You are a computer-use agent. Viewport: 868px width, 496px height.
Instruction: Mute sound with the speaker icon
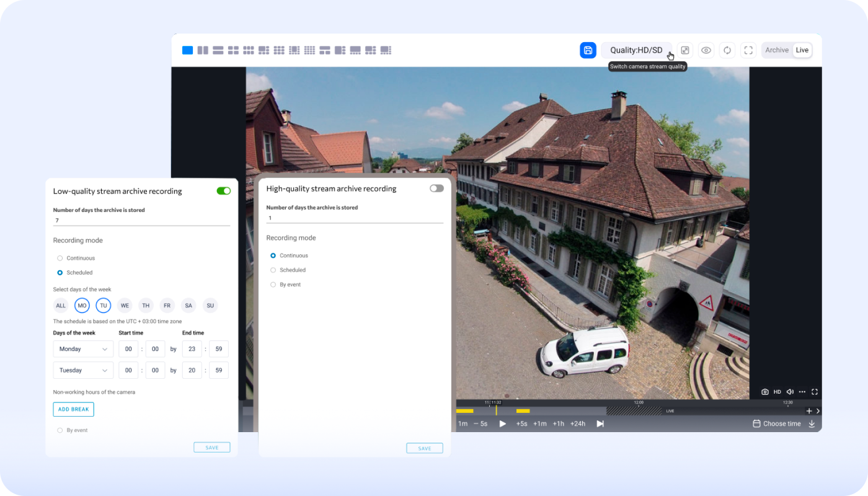click(x=790, y=392)
